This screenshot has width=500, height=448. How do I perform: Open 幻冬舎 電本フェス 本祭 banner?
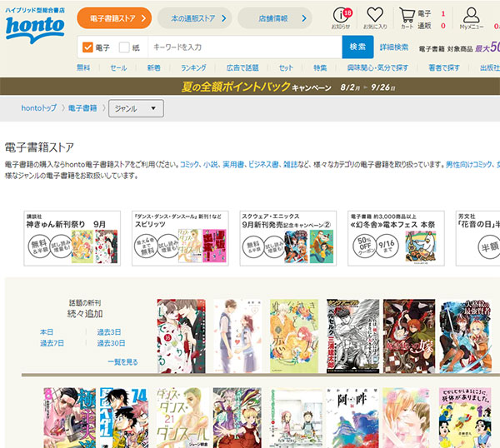click(x=396, y=238)
